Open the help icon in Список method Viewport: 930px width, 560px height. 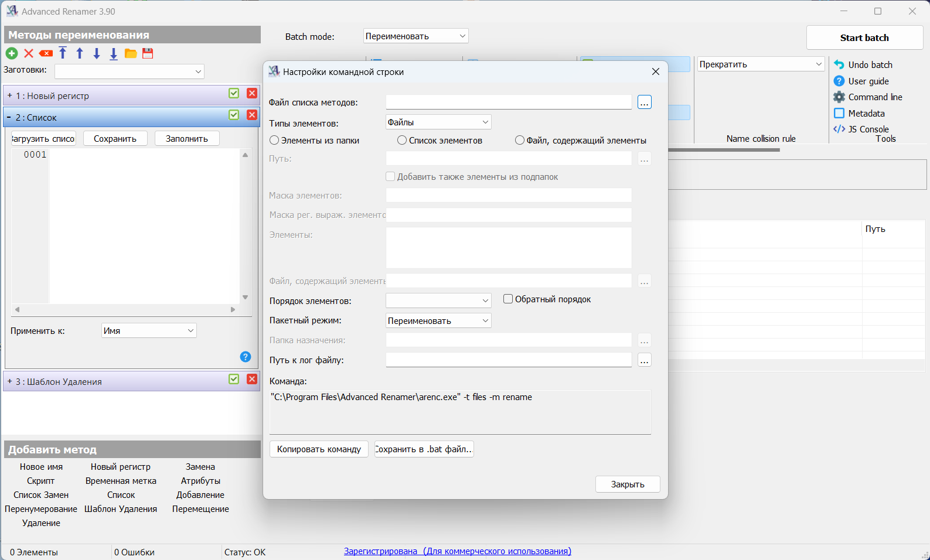click(246, 357)
